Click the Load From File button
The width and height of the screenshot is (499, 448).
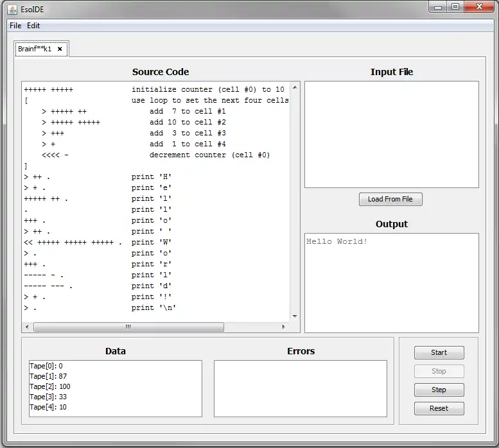point(390,199)
